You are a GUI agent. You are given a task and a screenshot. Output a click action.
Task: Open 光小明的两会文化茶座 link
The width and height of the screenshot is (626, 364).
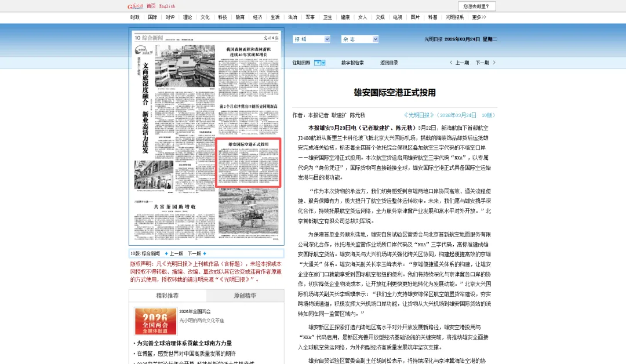[202, 321]
